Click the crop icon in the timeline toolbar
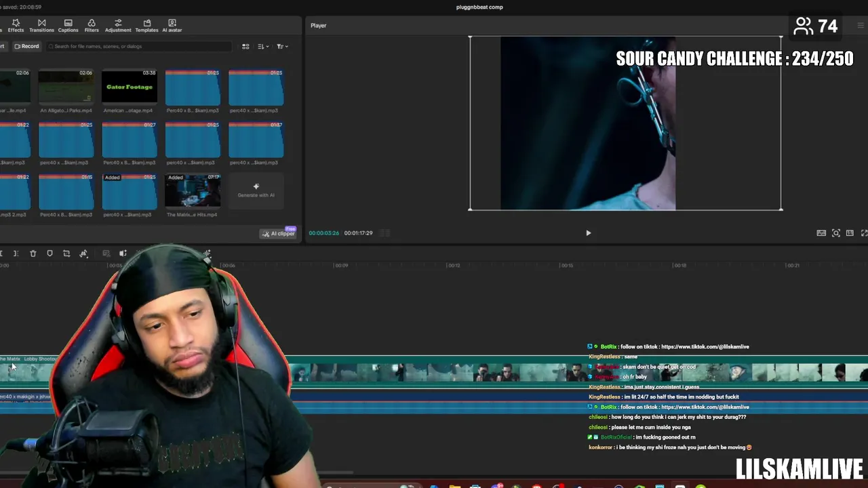Screen dimensions: 868x488 point(66,253)
